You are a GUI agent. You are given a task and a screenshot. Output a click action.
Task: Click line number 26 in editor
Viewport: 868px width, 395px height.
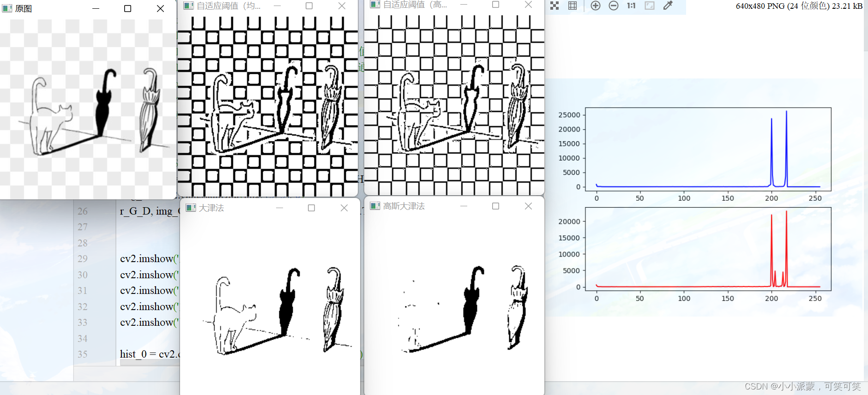[x=83, y=211]
